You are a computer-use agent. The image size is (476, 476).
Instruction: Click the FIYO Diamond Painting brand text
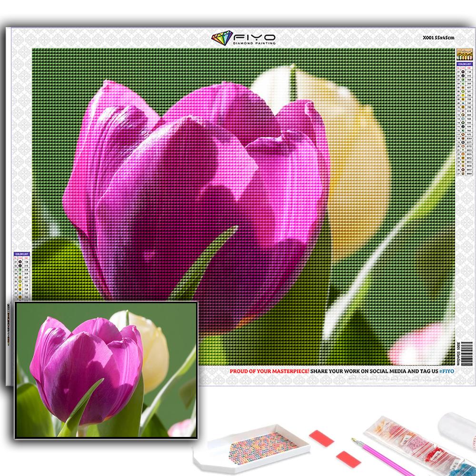click(x=254, y=39)
